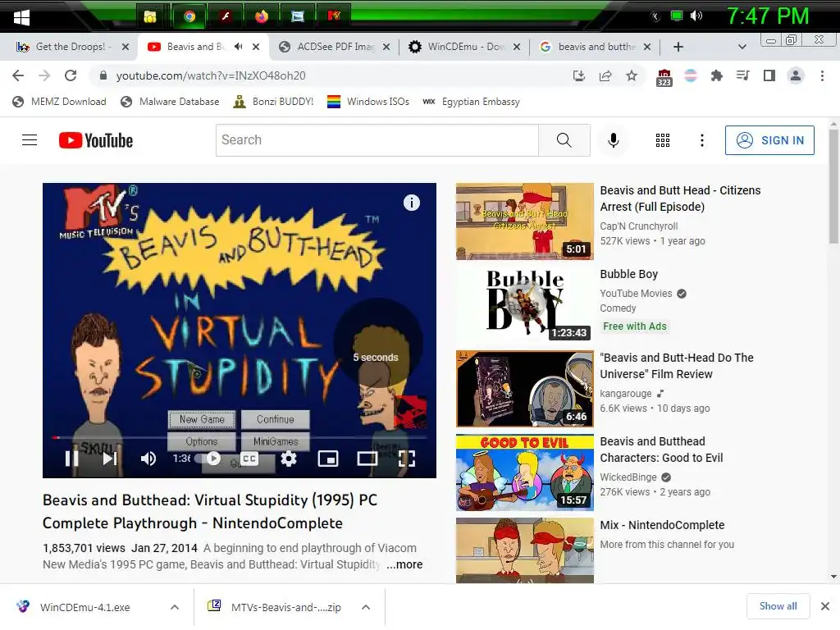Expand the MTVs-Beavis zip download options
Viewport: 840px width, 630px height.
click(366, 607)
